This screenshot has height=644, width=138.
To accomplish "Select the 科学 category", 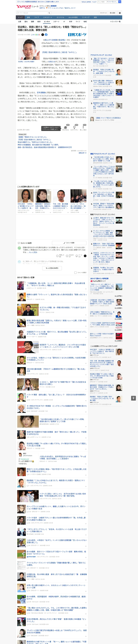I will click(71, 21).
